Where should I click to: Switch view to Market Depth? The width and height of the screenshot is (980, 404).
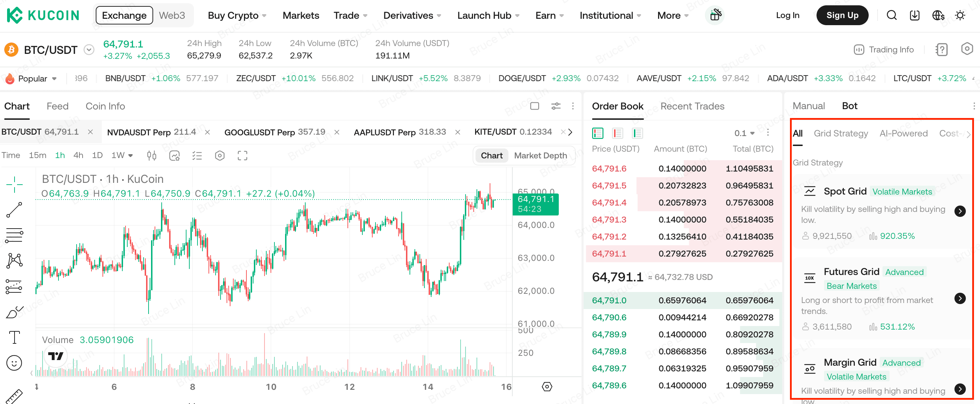click(540, 156)
